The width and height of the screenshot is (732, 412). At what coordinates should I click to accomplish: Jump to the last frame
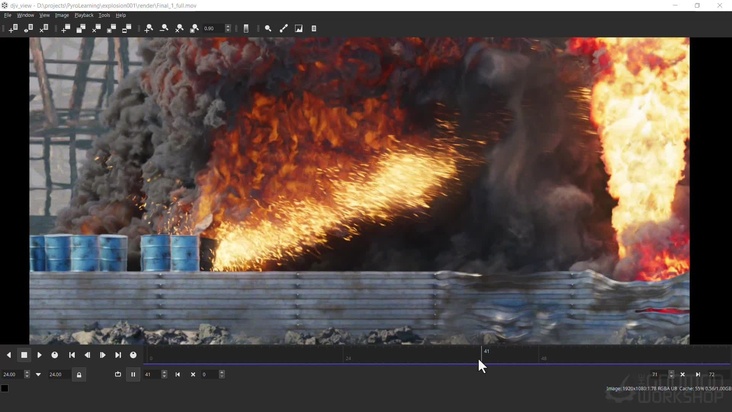click(x=118, y=355)
